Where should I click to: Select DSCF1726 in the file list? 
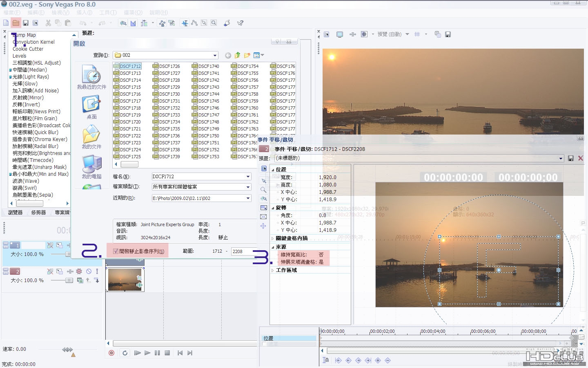(x=169, y=66)
